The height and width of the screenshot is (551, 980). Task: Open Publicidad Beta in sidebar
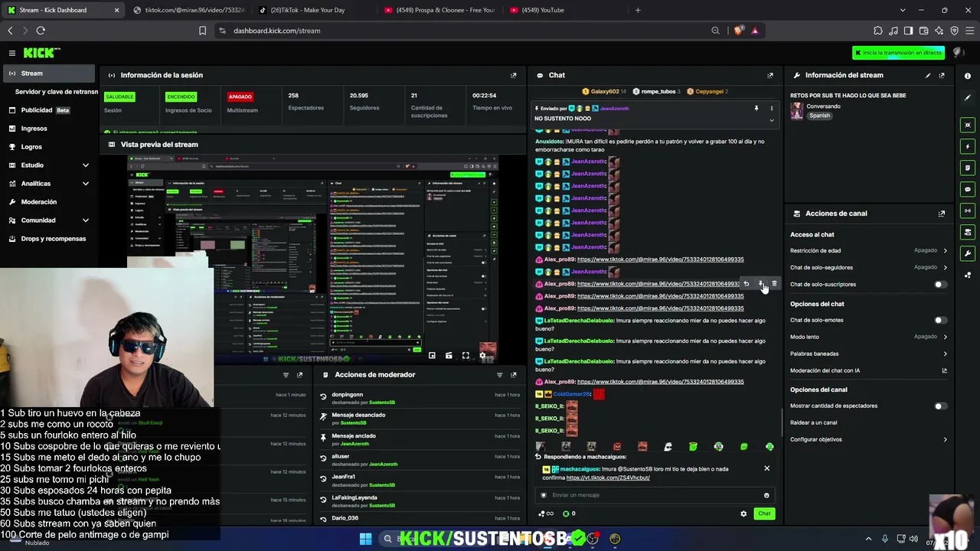tap(49, 110)
